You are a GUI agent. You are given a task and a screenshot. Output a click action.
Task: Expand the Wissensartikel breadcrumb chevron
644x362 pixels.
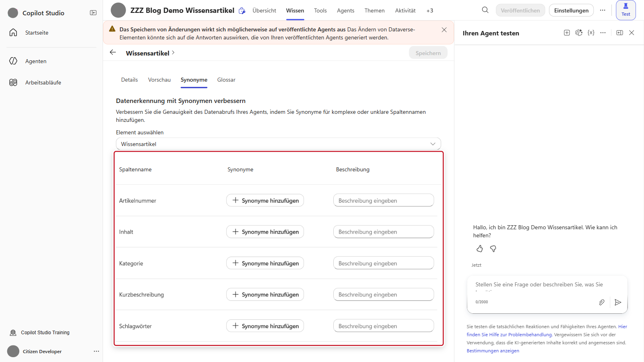[x=173, y=53]
